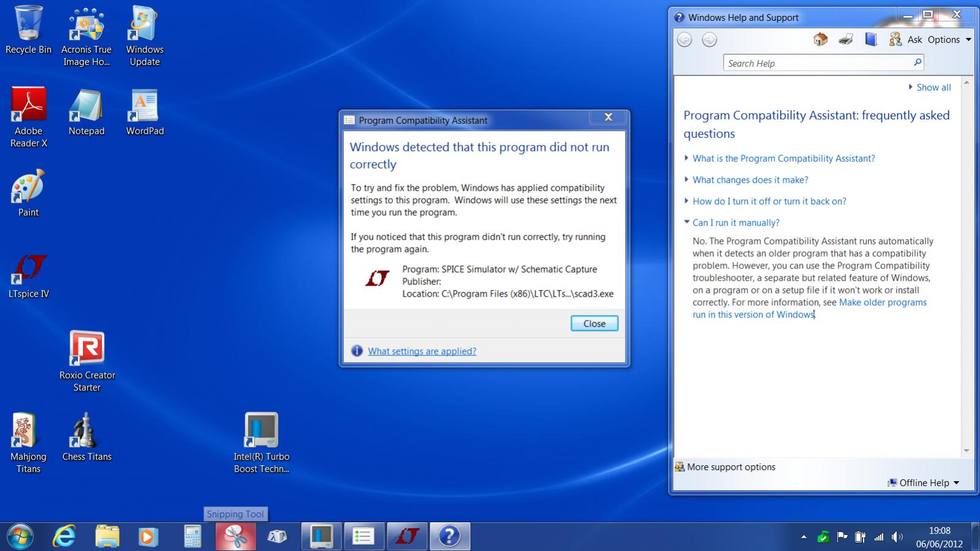The image size is (980, 551).
Task: Launch Adobe Reader X from desktop
Action: coord(28,118)
